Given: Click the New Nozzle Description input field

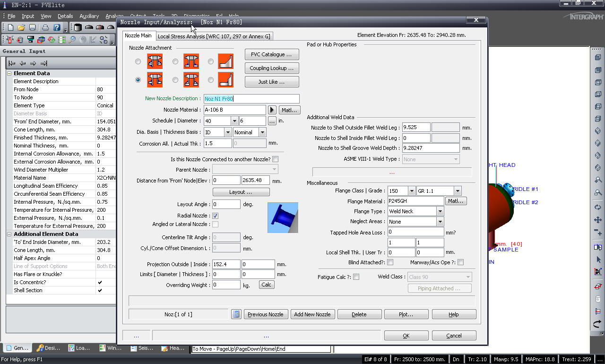Looking at the screenshot, I should coord(251,99).
